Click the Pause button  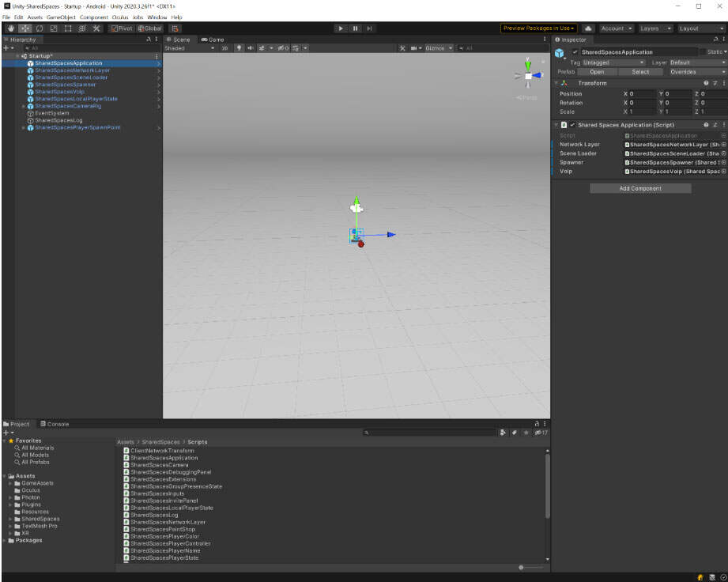coord(355,28)
